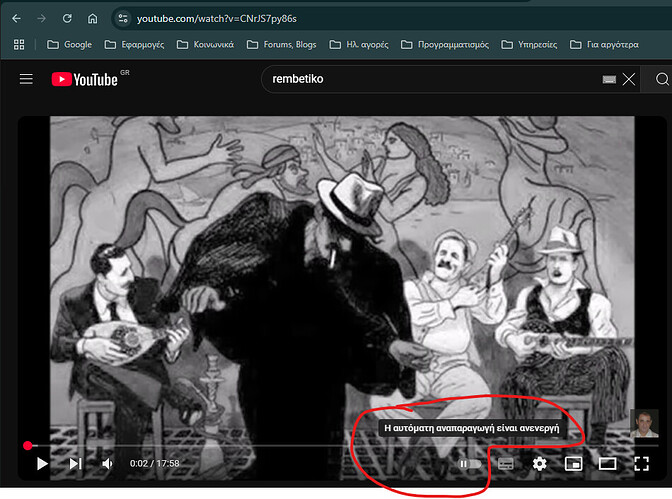View site information icon in address bar
The width and height of the screenshot is (672, 499).
click(x=123, y=18)
